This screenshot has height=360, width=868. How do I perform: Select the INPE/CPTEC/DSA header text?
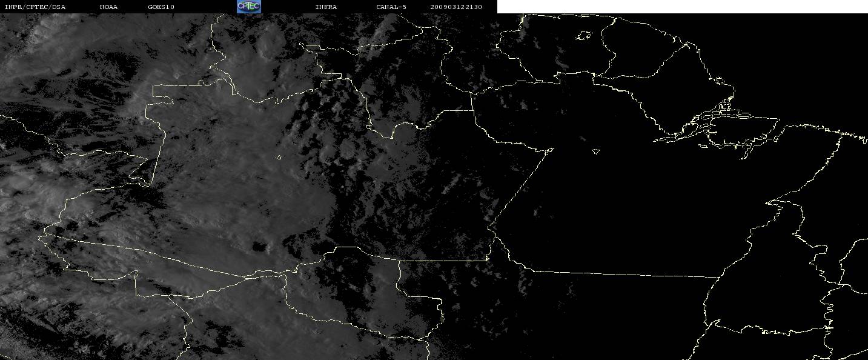35,7
